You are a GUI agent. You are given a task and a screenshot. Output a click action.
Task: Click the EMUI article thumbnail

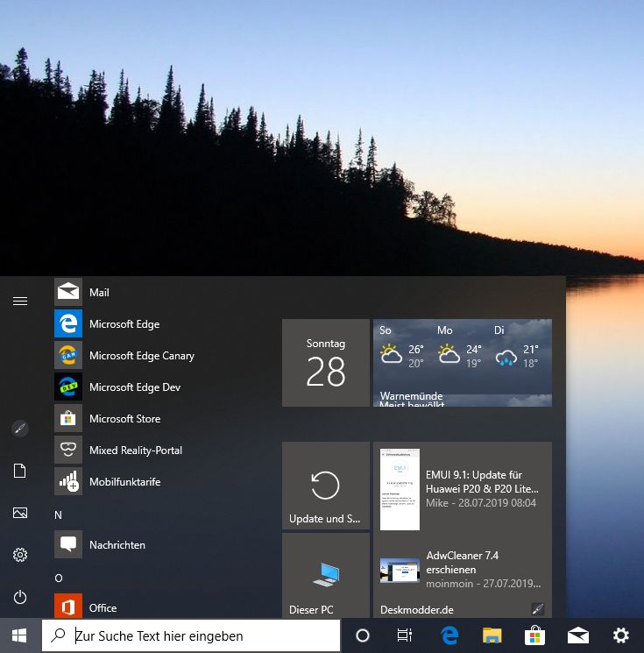(x=400, y=489)
